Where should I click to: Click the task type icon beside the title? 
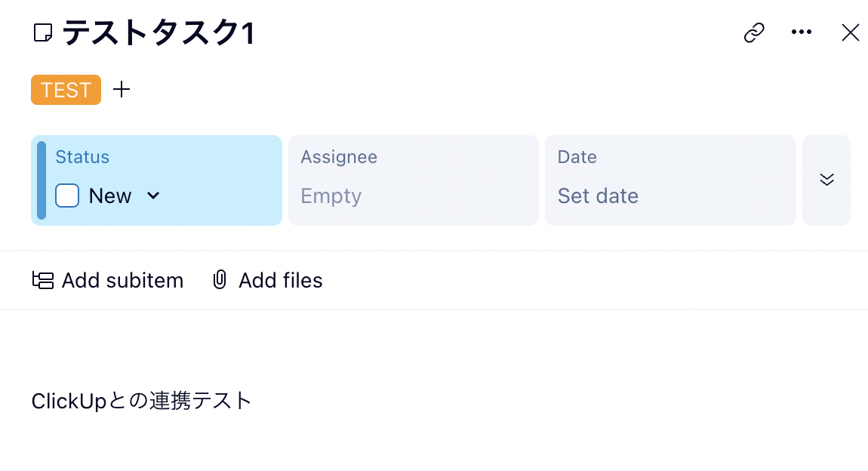43,33
